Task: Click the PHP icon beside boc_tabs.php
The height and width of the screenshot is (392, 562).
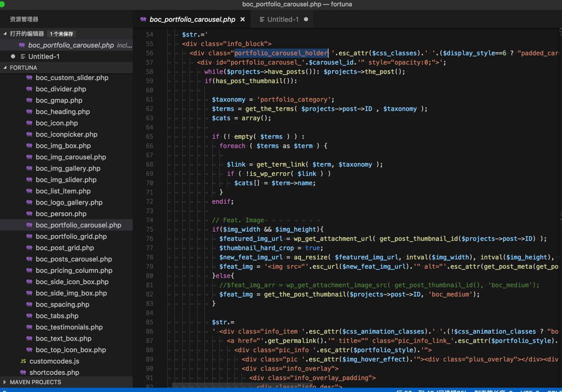Action: pos(29,316)
